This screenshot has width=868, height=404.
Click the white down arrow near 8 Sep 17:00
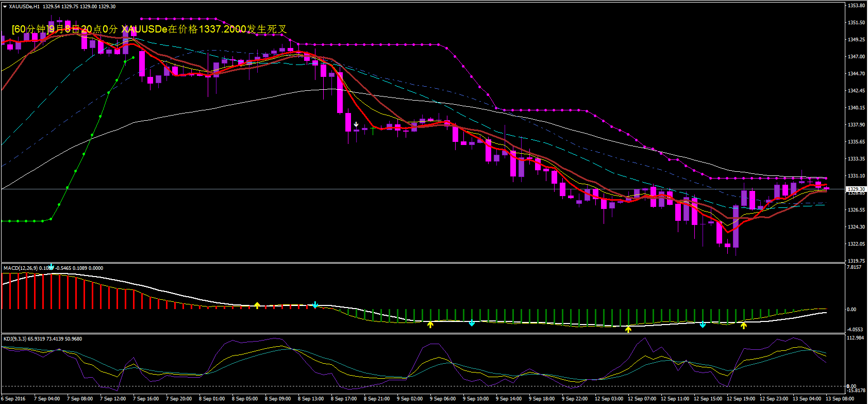[x=356, y=124]
